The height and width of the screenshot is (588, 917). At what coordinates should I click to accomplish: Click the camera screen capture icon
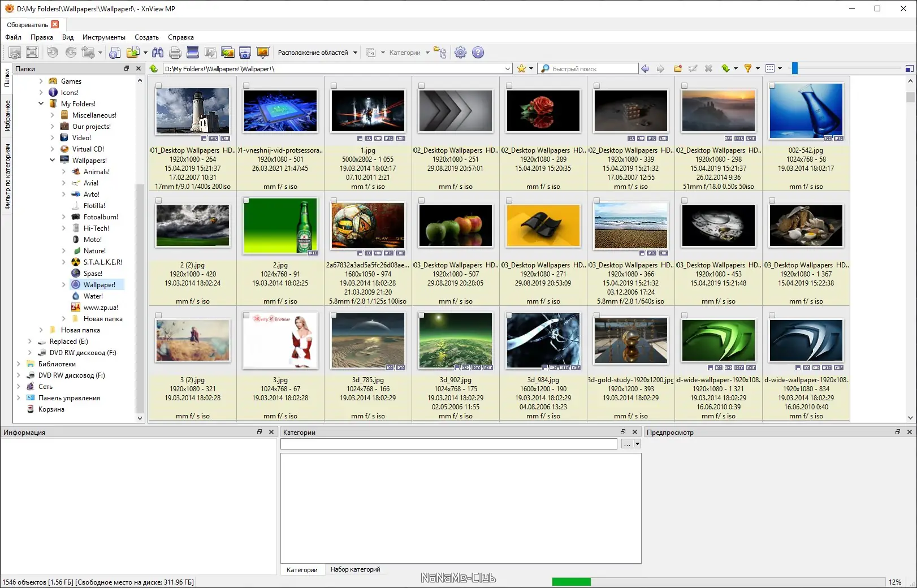coord(245,53)
